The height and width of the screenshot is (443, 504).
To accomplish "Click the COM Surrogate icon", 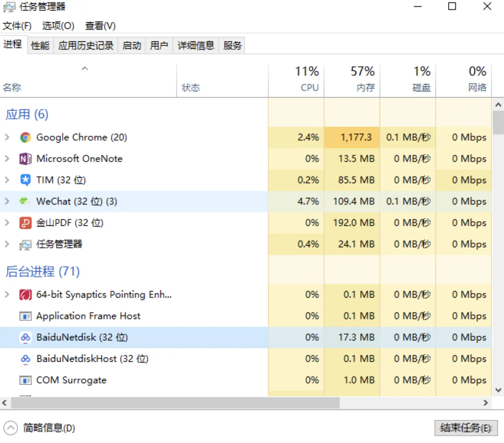I will click(x=25, y=380).
